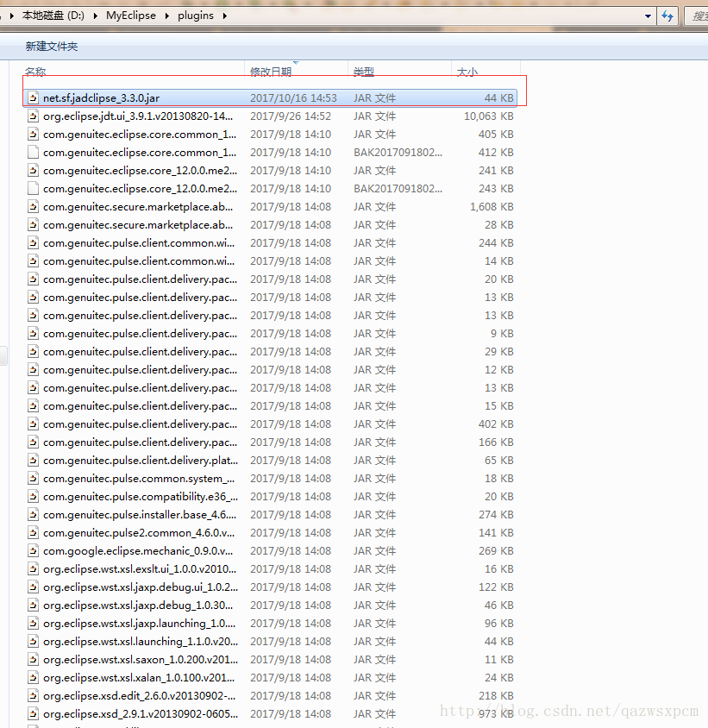The image size is (708, 728).
Task: Click the 15 KB delivery.pac file name
Action: click(141, 405)
